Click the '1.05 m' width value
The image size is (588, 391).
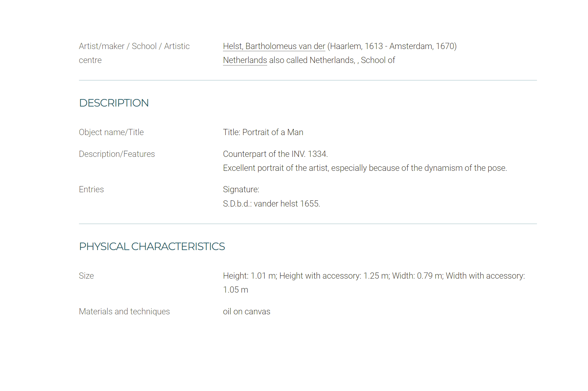[236, 290]
